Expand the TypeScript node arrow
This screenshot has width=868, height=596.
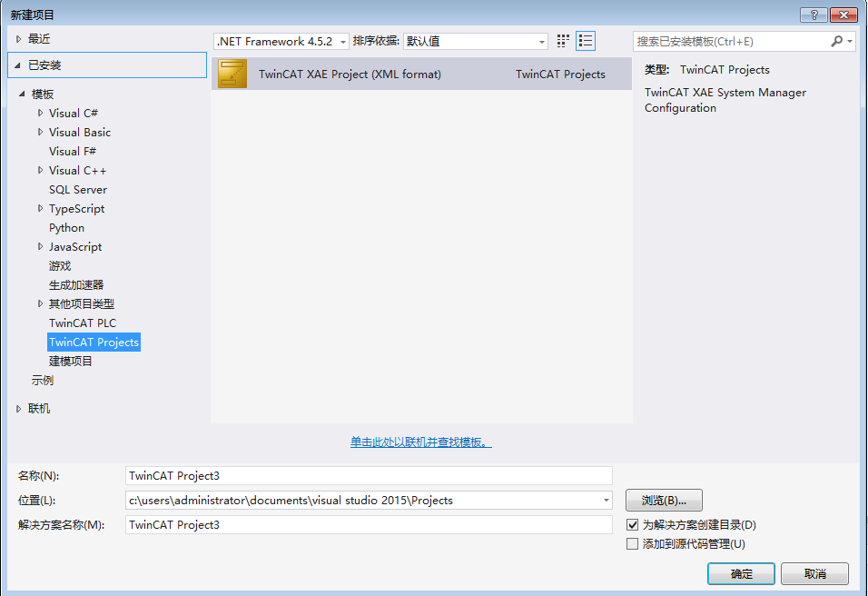click(x=40, y=208)
